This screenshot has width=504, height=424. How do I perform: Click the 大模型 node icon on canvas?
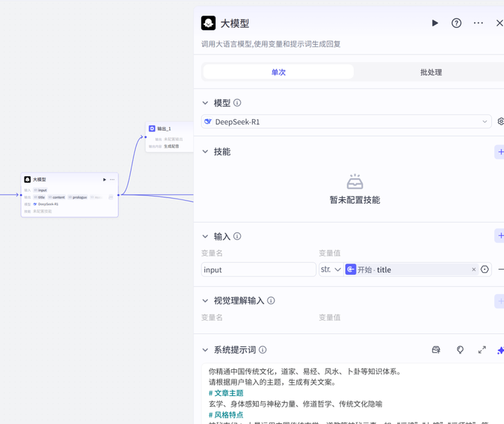[x=27, y=180]
